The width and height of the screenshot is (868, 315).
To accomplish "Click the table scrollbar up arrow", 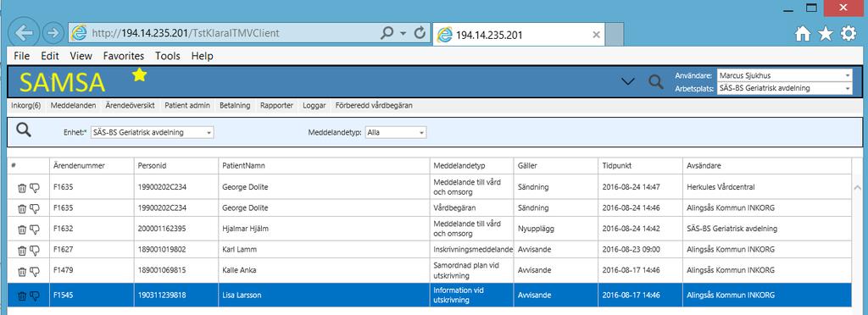I will (x=858, y=188).
